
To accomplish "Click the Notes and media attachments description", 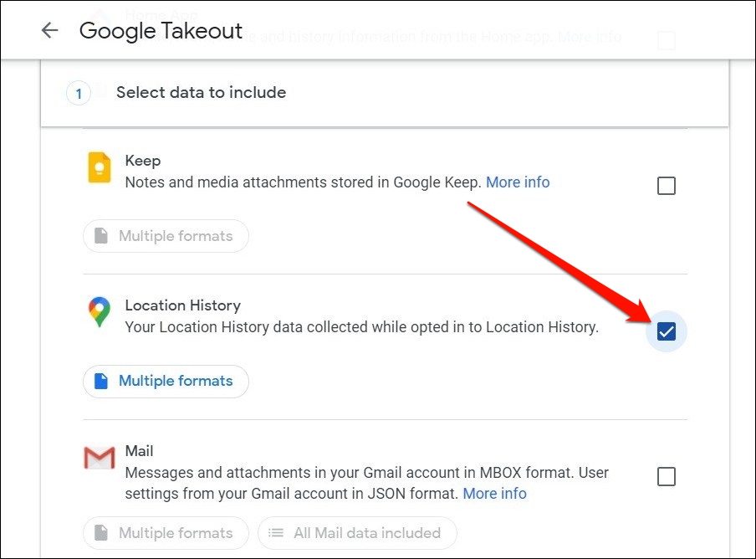I will [x=304, y=182].
